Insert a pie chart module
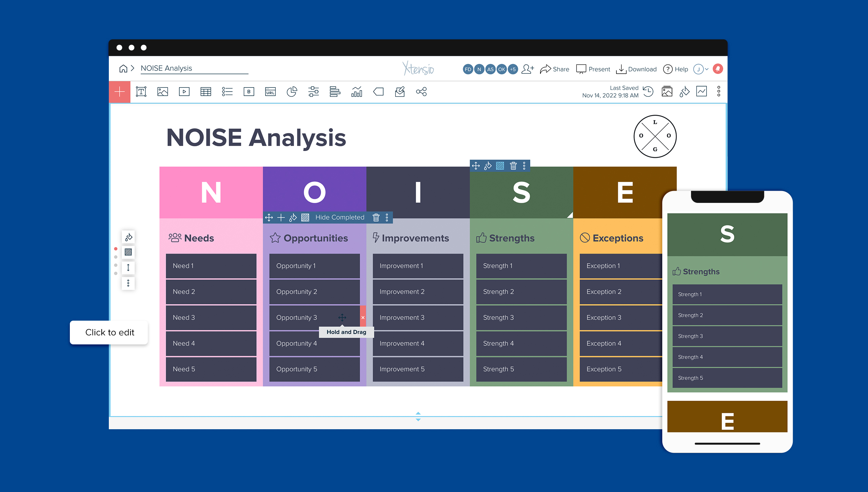The width and height of the screenshot is (868, 492). tap(292, 92)
